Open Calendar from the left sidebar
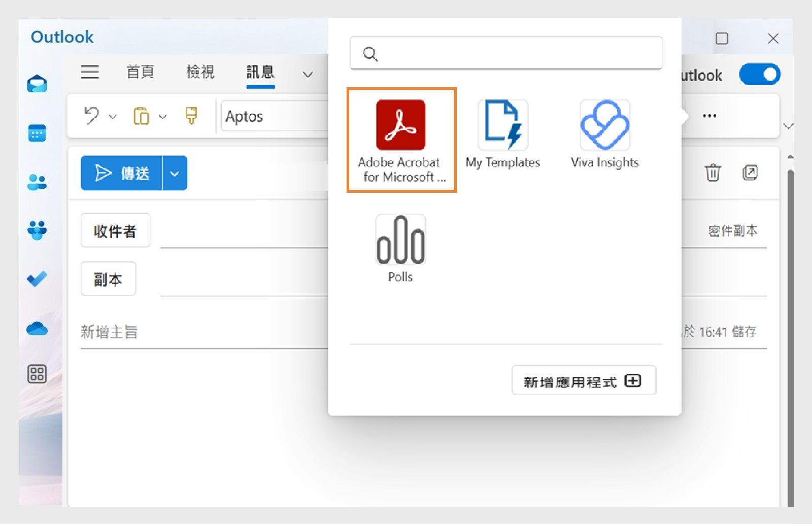812x524 pixels. coord(36,133)
